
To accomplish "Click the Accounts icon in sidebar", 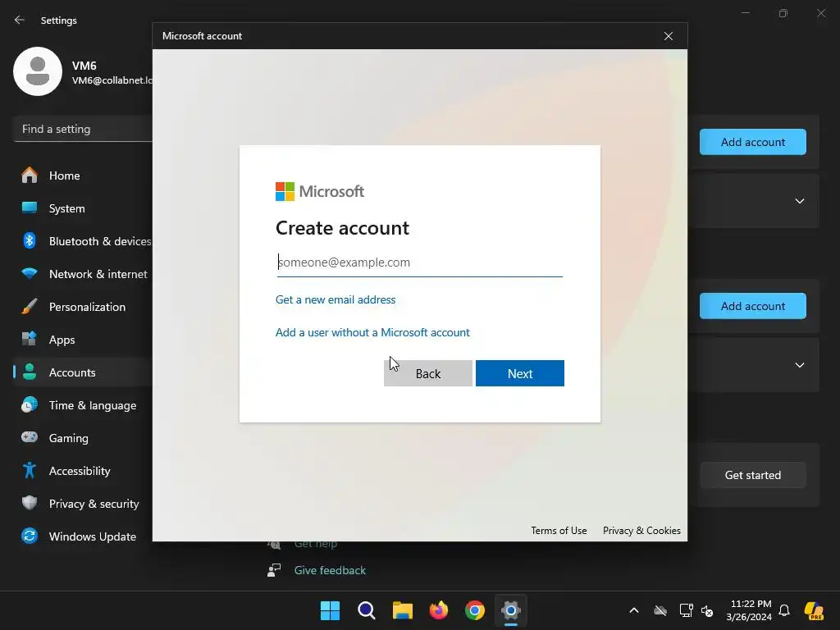I will [30, 372].
